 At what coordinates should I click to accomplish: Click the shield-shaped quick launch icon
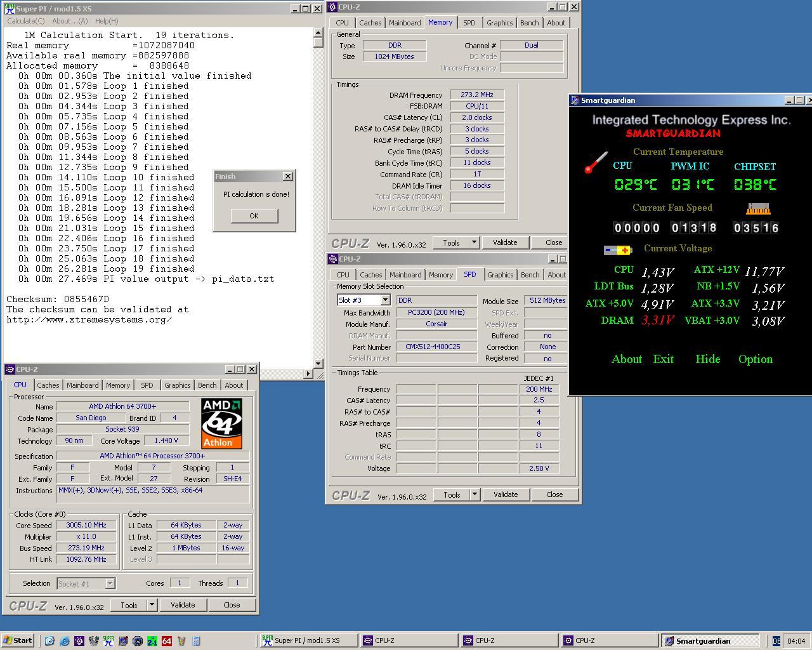click(123, 641)
